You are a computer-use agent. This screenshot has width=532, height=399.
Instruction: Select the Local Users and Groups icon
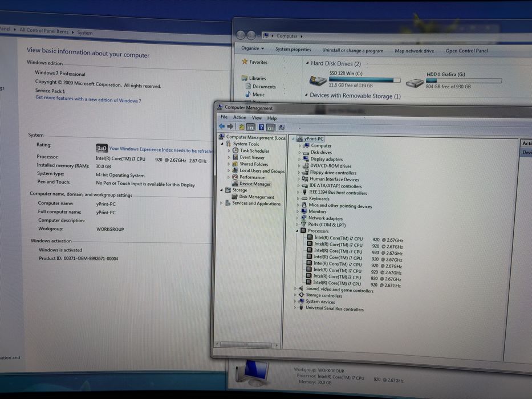[x=235, y=170]
